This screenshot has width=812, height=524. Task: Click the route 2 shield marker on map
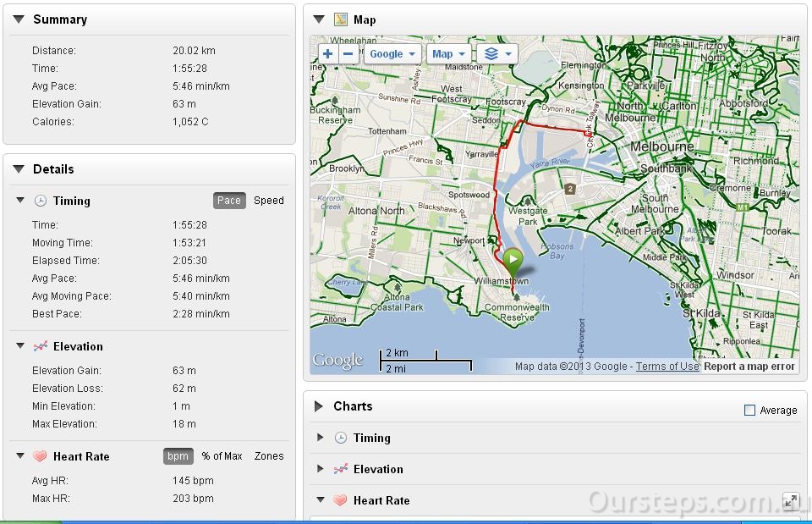tap(570, 189)
